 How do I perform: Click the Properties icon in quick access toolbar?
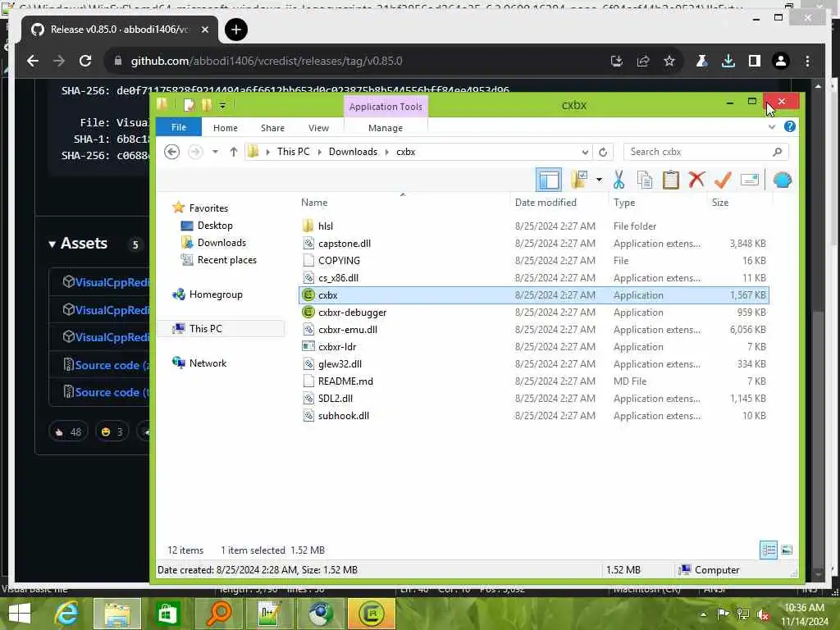coord(189,105)
